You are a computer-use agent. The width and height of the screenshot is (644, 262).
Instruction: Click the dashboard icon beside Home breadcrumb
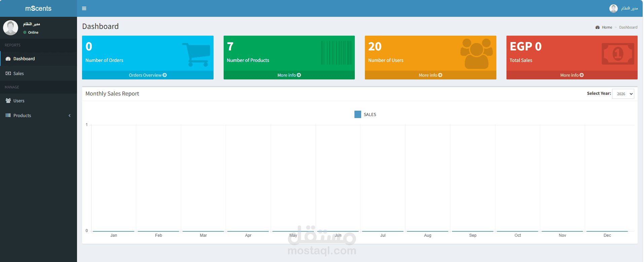[598, 27]
